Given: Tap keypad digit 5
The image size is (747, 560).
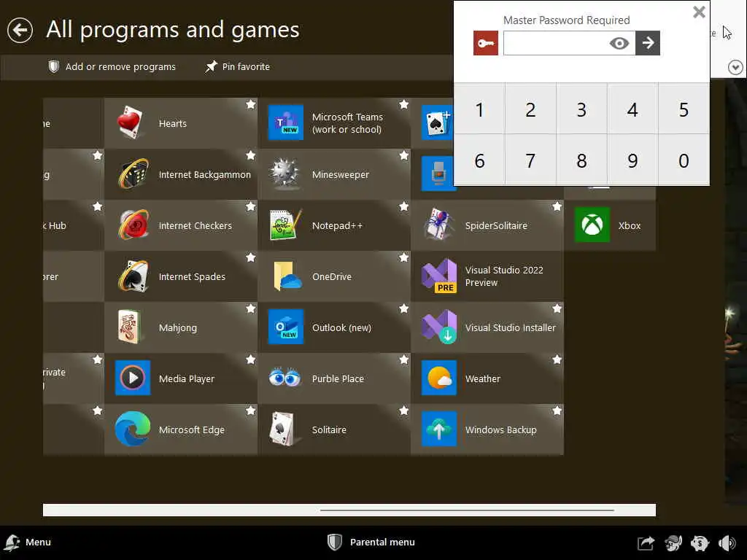Looking at the screenshot, I should [684, 109].
